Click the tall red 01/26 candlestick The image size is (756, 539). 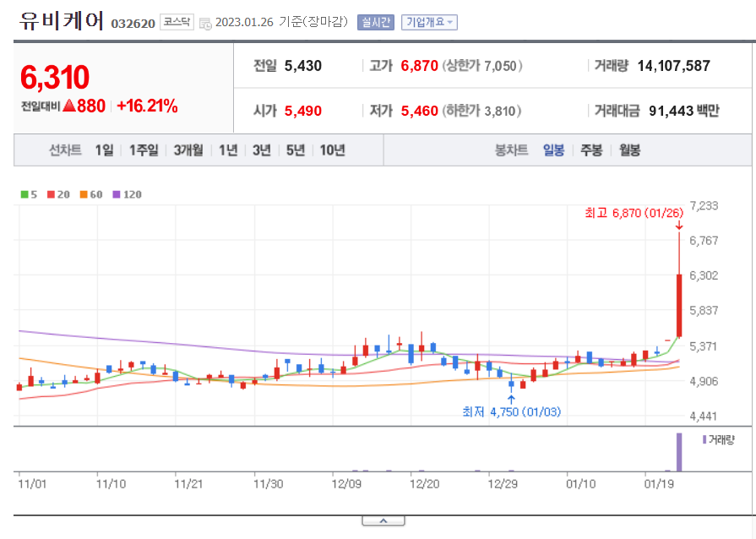click(679, 305)
